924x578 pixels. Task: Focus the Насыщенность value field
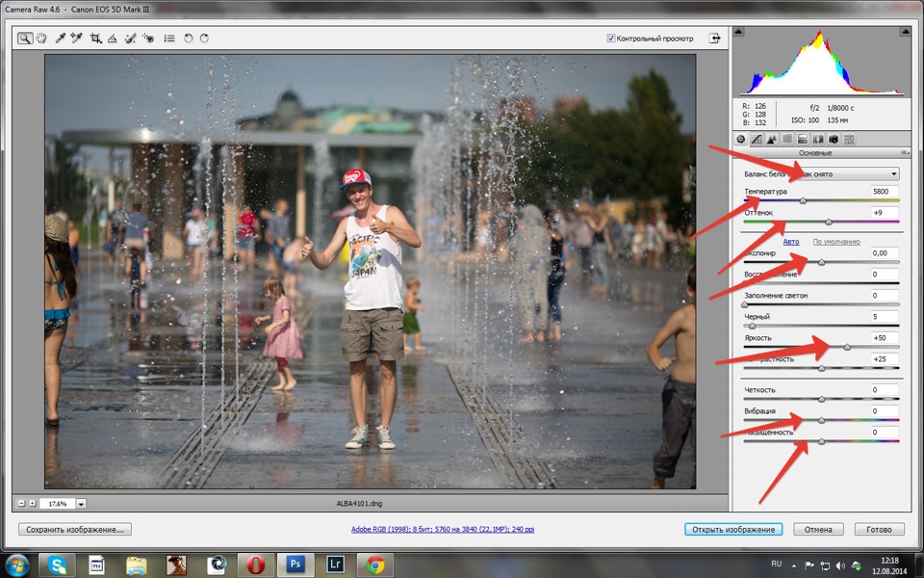[x=885, y=432]
